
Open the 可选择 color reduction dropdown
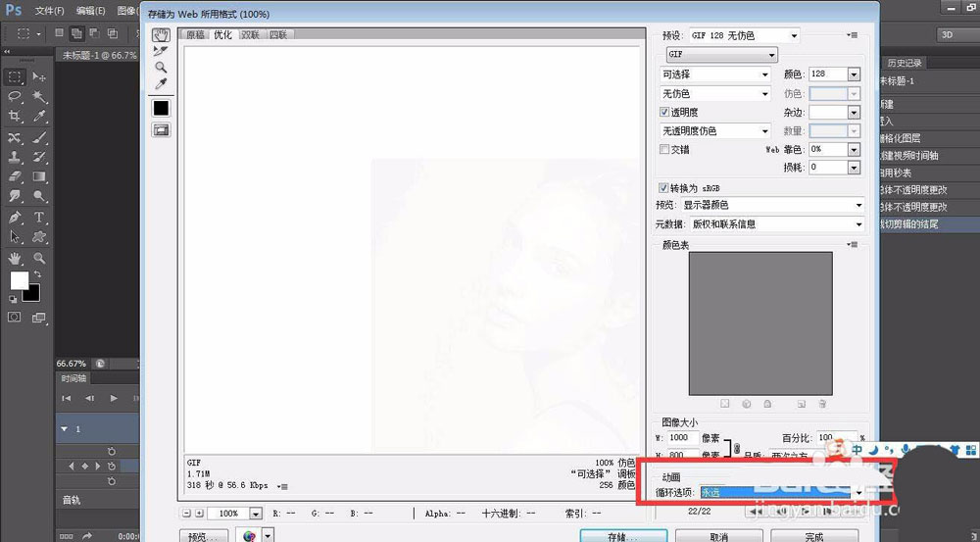pyautogui.click(x=715, y=74)
